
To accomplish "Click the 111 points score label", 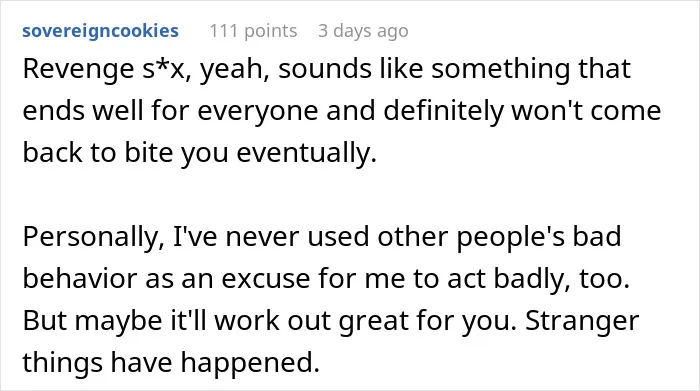I will [x=253, y=31].
